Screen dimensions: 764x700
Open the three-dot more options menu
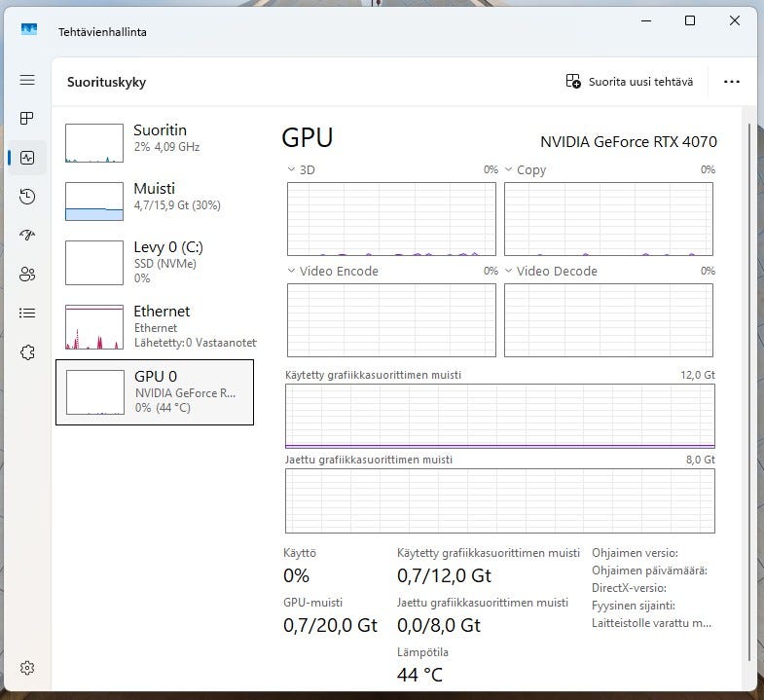click(732, 82)
